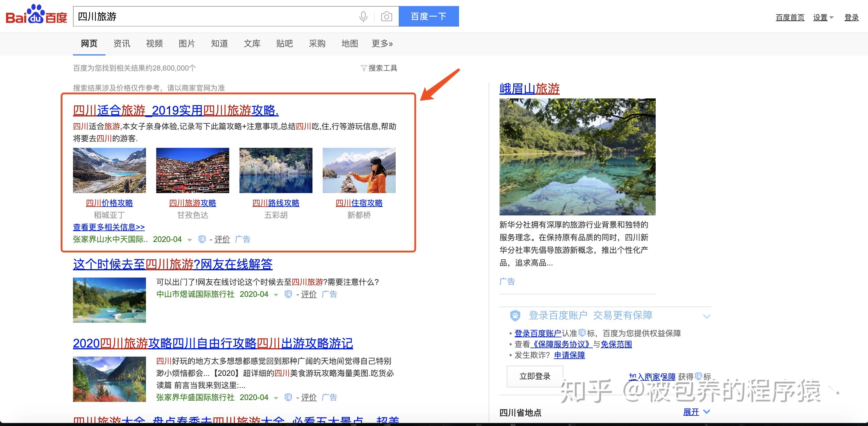Switch to the 知道 tab
The image size is (868, 426).
pos(219,43)
